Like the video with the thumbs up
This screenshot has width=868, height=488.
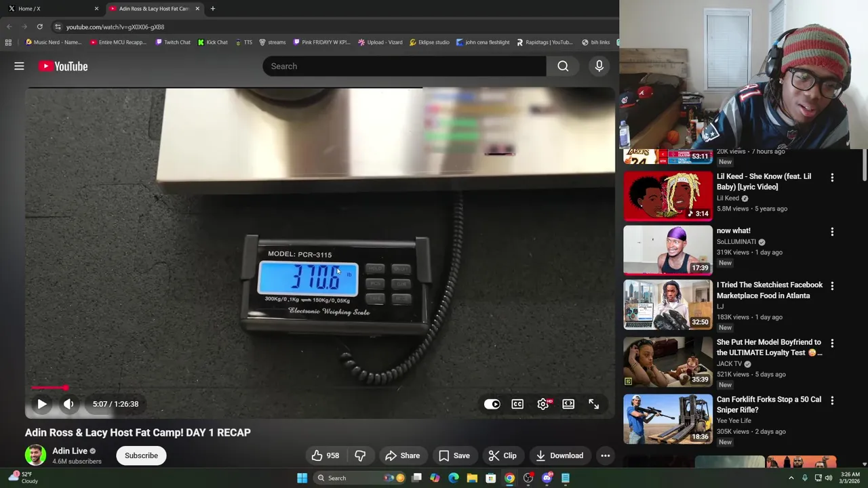click(x=325, y=455)
